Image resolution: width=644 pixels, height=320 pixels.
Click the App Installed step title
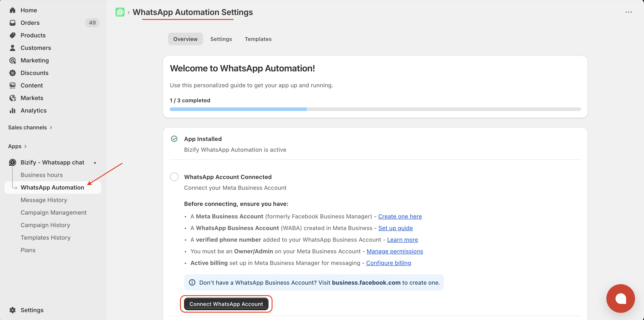(203, 139)
